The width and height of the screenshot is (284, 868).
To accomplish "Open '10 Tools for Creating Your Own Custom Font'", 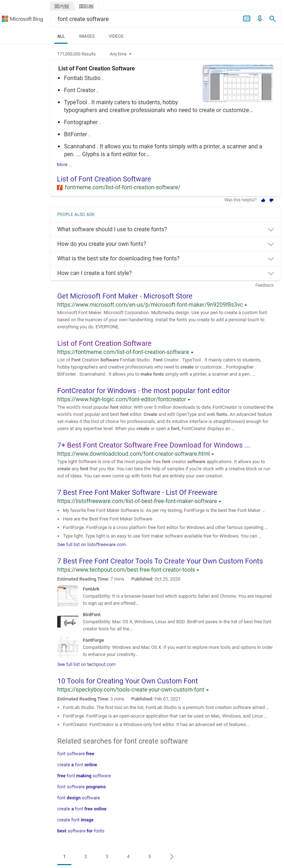I will tap(127, 681).
